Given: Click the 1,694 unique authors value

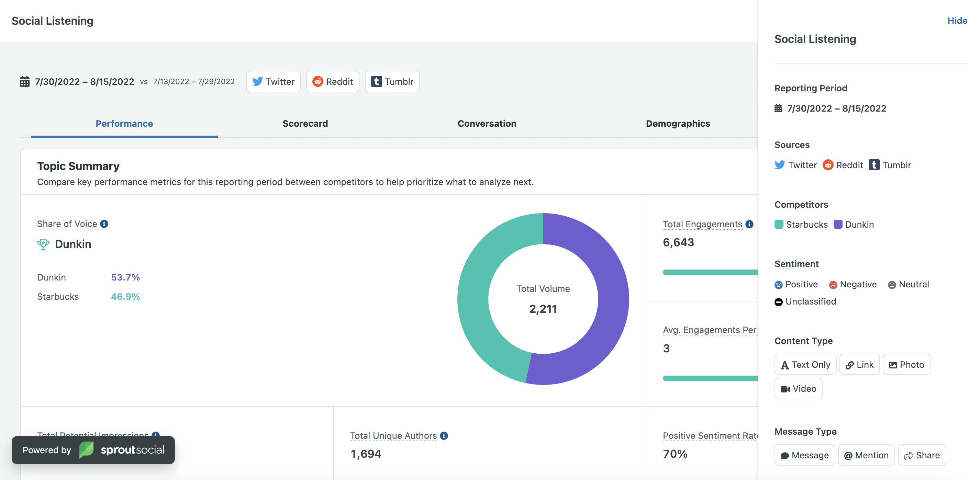Looking at the screenshot, I should click(x=366, y=454).
